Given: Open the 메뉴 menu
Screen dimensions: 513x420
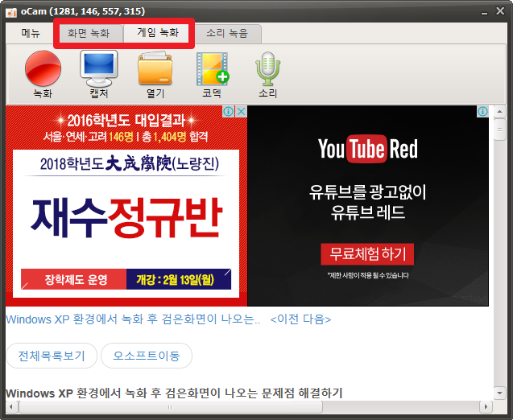Looking at the screenshot, I should tap(31, 33).
